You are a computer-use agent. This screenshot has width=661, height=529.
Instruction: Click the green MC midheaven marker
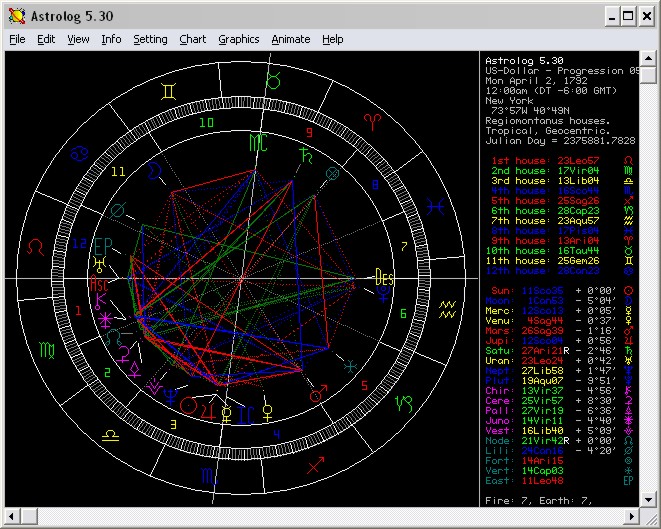(x=258, y=143)
